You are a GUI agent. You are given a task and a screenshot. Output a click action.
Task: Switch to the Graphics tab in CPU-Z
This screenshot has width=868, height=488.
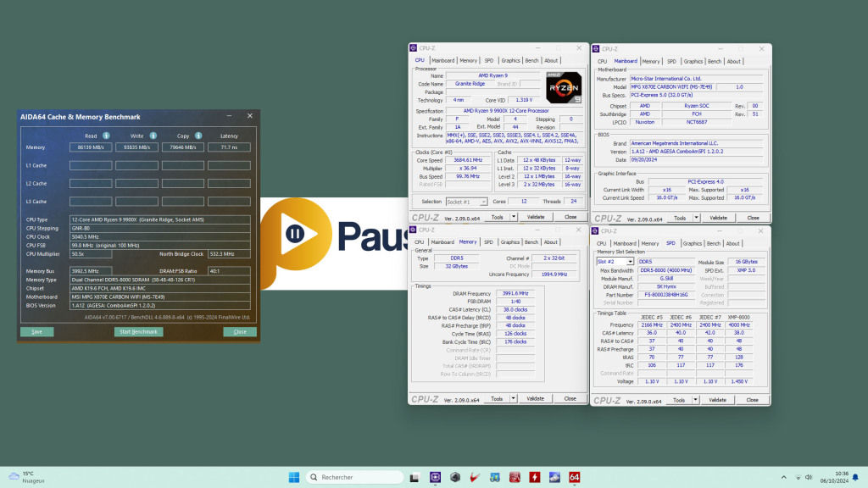[x=511, y=60]
